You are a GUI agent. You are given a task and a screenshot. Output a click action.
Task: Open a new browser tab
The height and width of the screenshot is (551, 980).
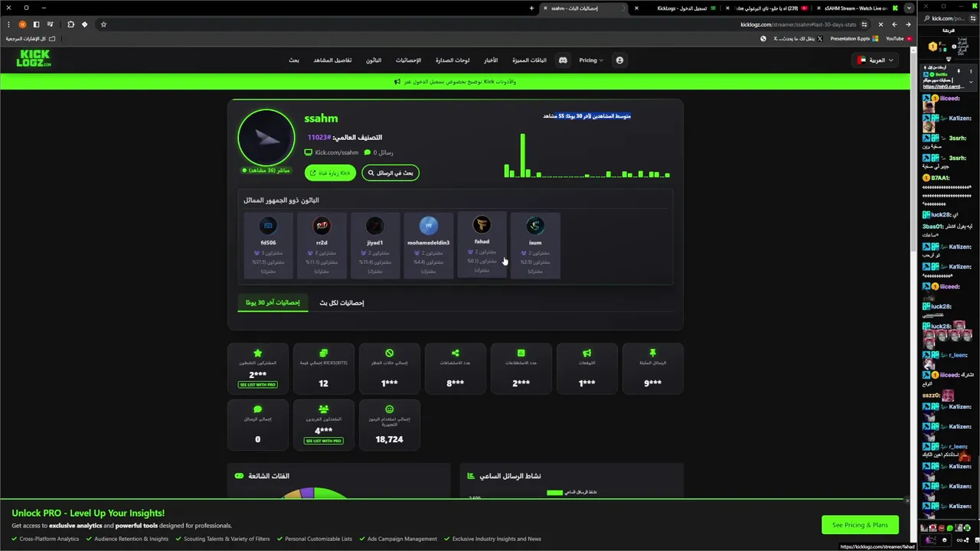pyautogui.click(x=531, y=8)
